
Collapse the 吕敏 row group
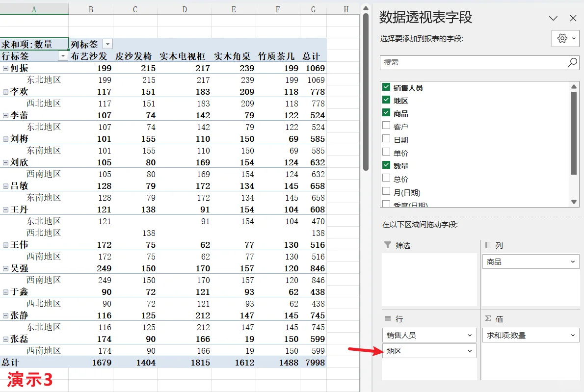[x=5, y=186]
